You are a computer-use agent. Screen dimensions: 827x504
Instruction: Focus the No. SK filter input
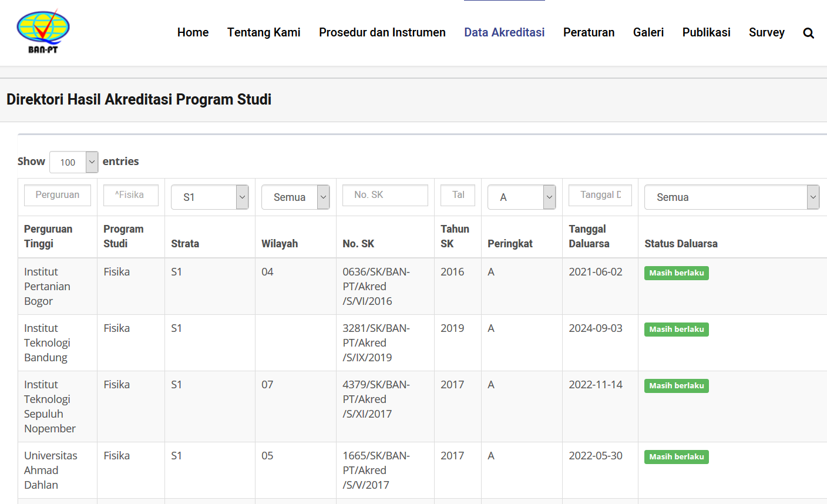coord(385,195)
